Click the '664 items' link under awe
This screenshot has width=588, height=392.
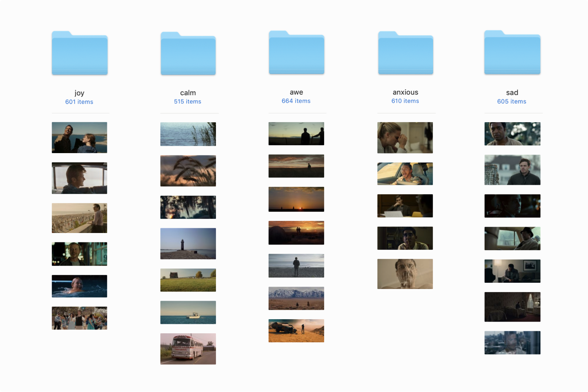point(296,101)
